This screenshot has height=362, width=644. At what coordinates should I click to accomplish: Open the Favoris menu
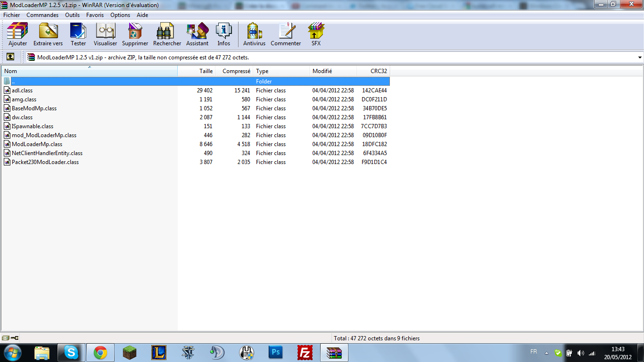click(95, 15)
